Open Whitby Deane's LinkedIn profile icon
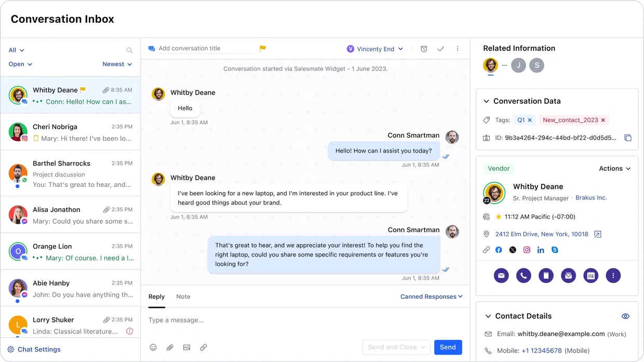 541,250
